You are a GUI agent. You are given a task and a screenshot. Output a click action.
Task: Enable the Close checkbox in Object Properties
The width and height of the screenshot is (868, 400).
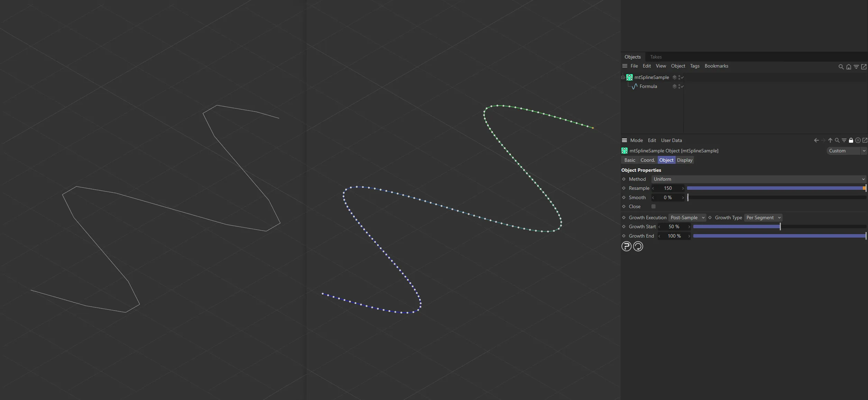[653, 206]
